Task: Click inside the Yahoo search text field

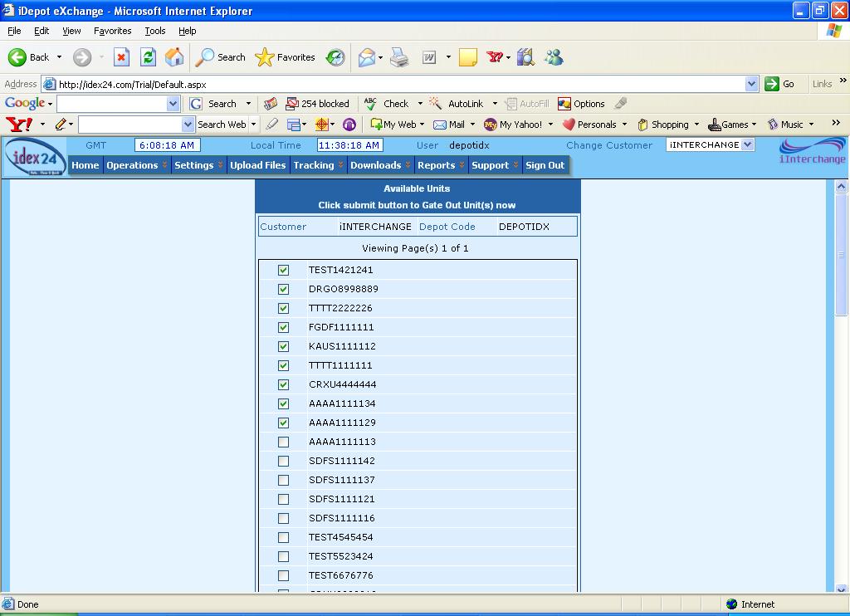Action: 129,125
